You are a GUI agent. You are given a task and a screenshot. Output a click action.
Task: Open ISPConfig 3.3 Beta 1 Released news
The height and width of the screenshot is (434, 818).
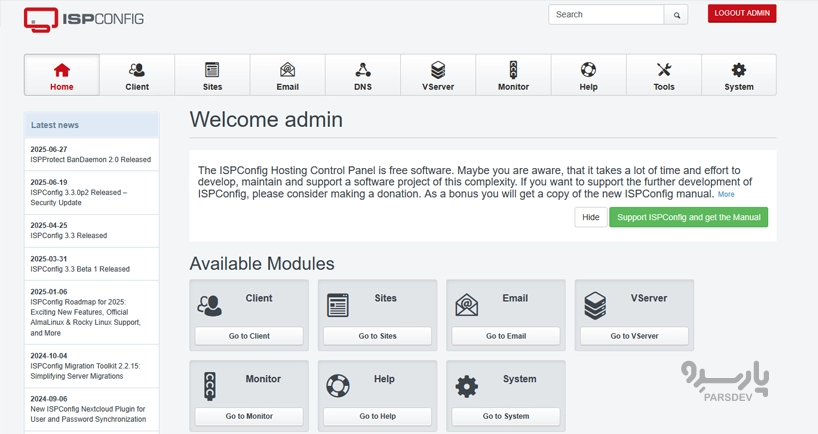pyautogui.click(x=80, y=269)
